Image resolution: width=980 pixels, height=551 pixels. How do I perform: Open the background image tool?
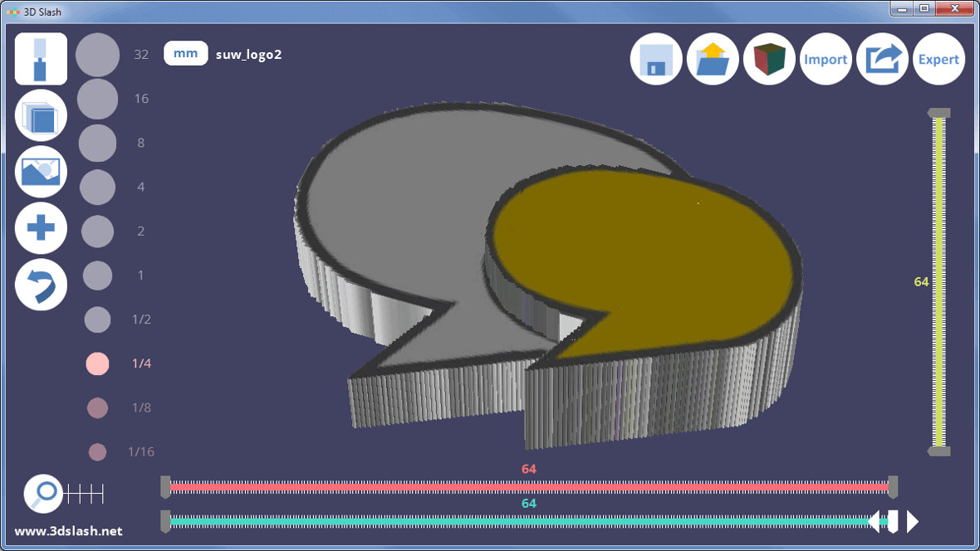pyautogui.click(x=40, y=172)
